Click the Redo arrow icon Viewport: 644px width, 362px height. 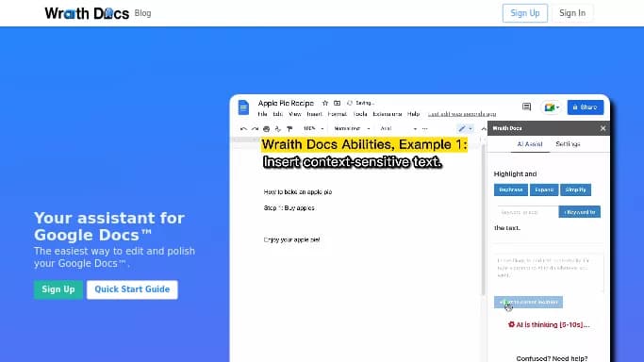255,129
